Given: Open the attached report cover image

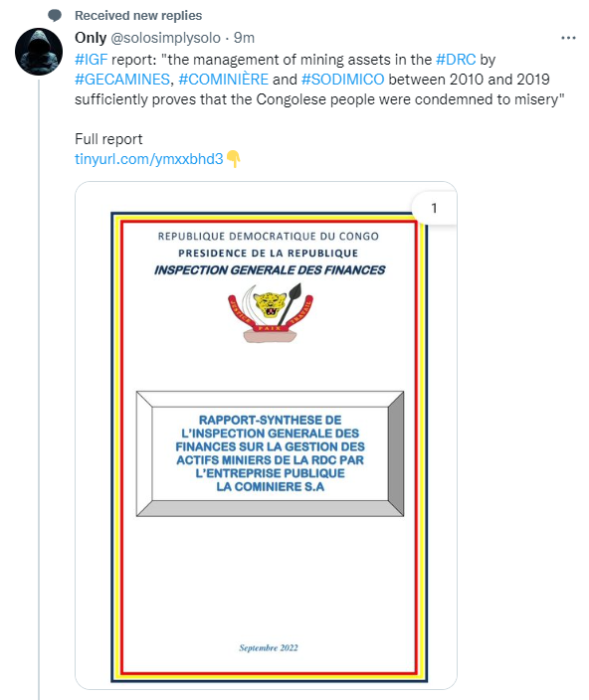Looking at the screenshot, I should click(x=266, y=436).
